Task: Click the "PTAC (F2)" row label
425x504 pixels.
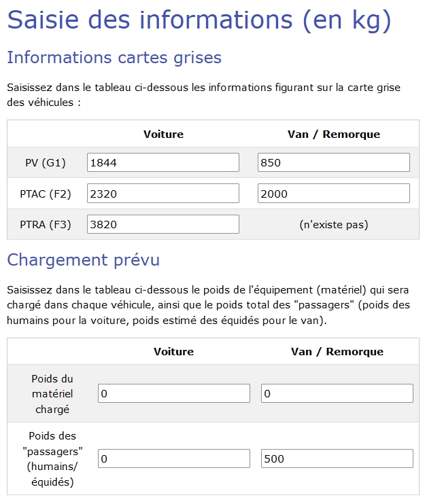Action: tap(46, 194)
